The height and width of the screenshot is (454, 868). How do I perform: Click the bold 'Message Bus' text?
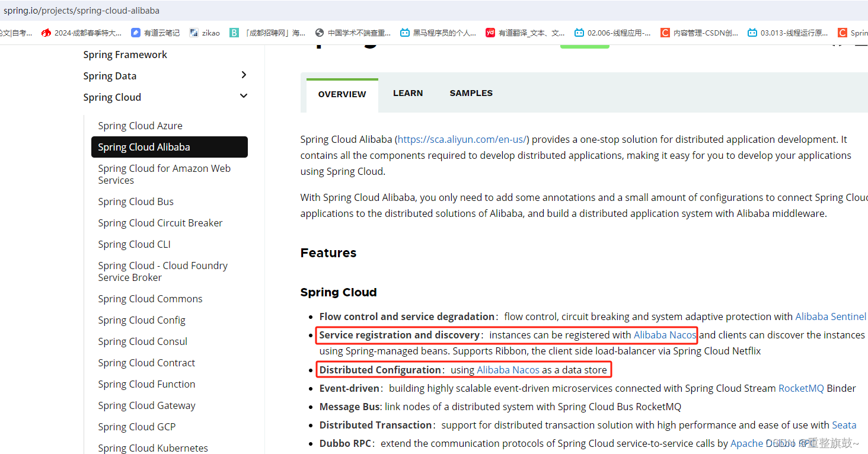point(349,407)
